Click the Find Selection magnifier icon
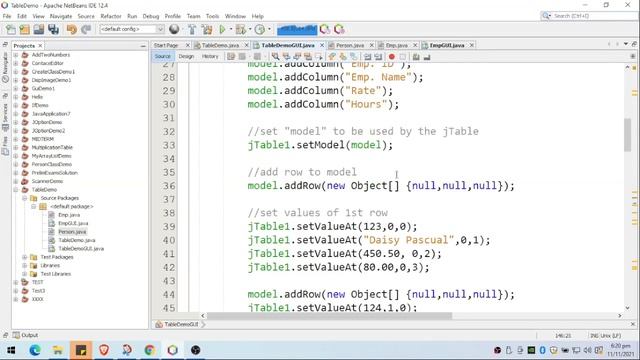The height and width of the screenshot is (360, 640). pos(276,57)
